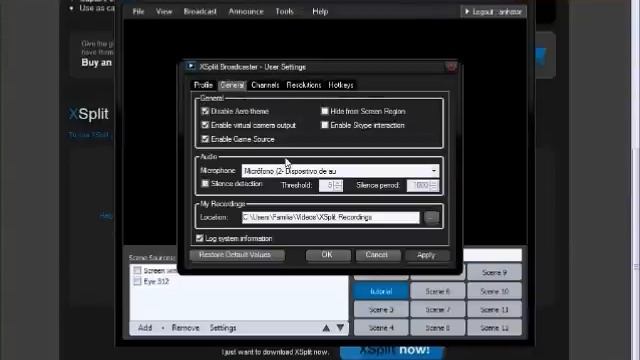Click the recordings Location path field
The image size is (640, 360).
[x=331, y=218]
